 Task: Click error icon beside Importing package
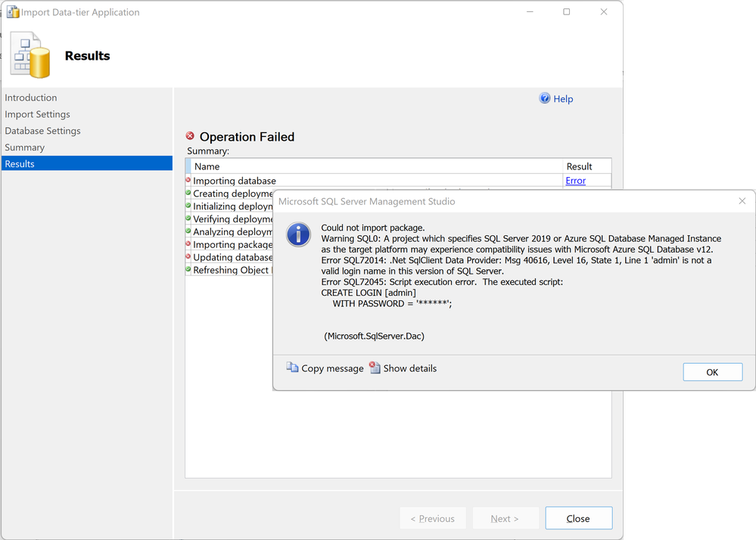click(x=188, y=244)
